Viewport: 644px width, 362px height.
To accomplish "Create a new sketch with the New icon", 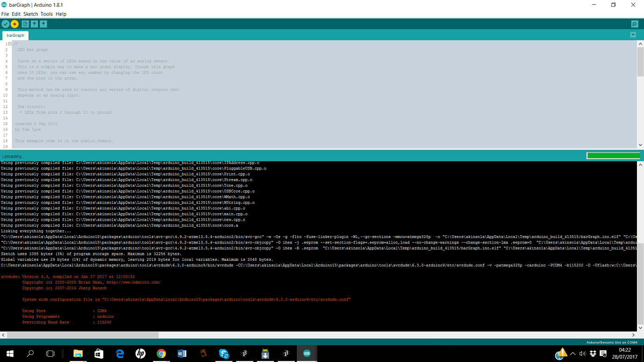I will (x=24, y=23).
